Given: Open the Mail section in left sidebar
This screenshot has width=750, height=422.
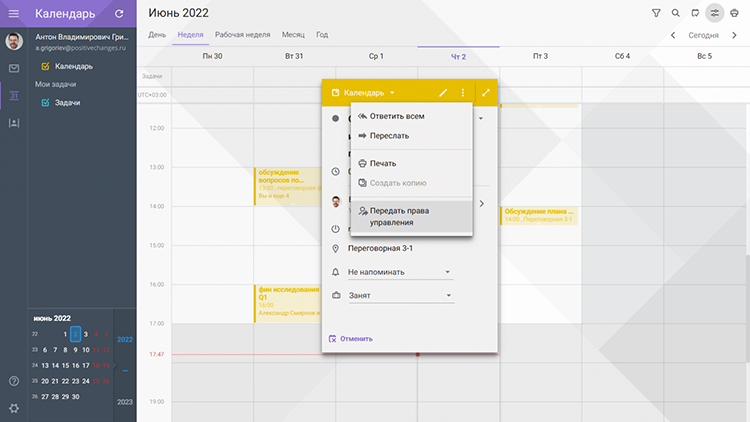Looking at the screenshot, I should click(x=14, y=68).
